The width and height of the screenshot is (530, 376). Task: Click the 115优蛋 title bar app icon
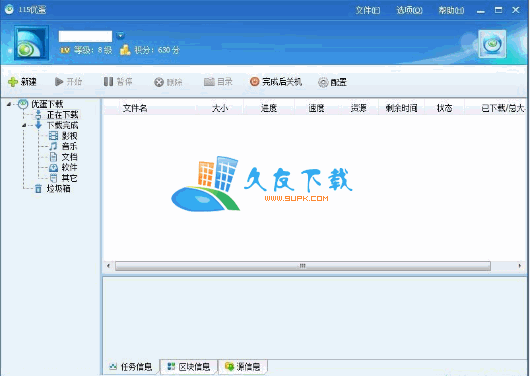tap(9, 9)
